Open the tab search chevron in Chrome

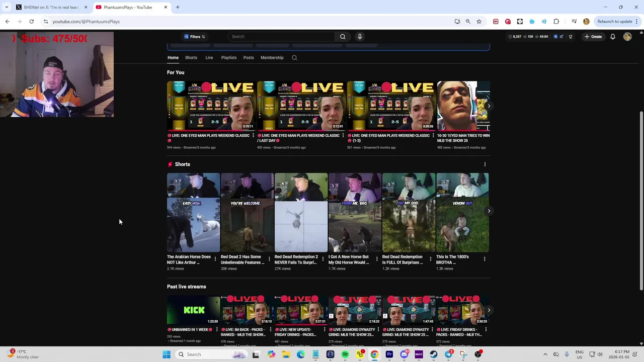coord(7,7)
